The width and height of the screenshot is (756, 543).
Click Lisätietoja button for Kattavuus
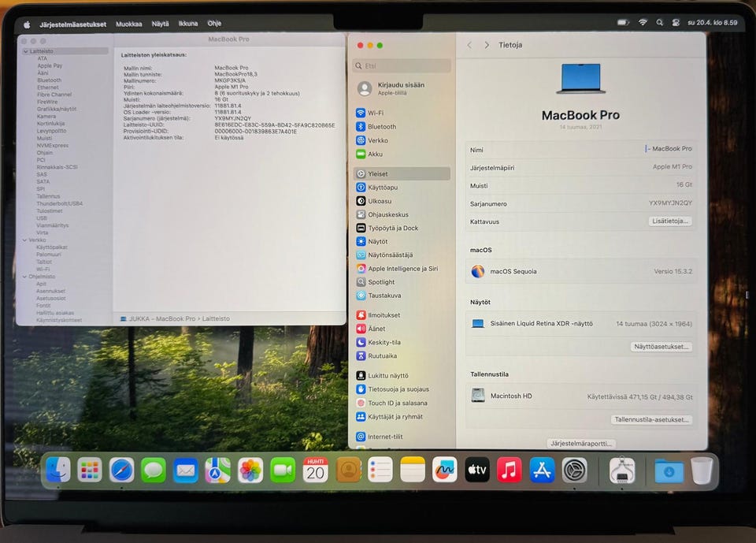(669, 221)
